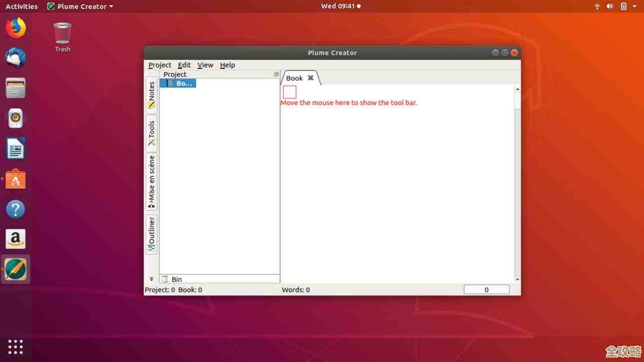Open the Tools side panel tab
The width and height of the screenshot is (644, 362).
tap(151, 133)
